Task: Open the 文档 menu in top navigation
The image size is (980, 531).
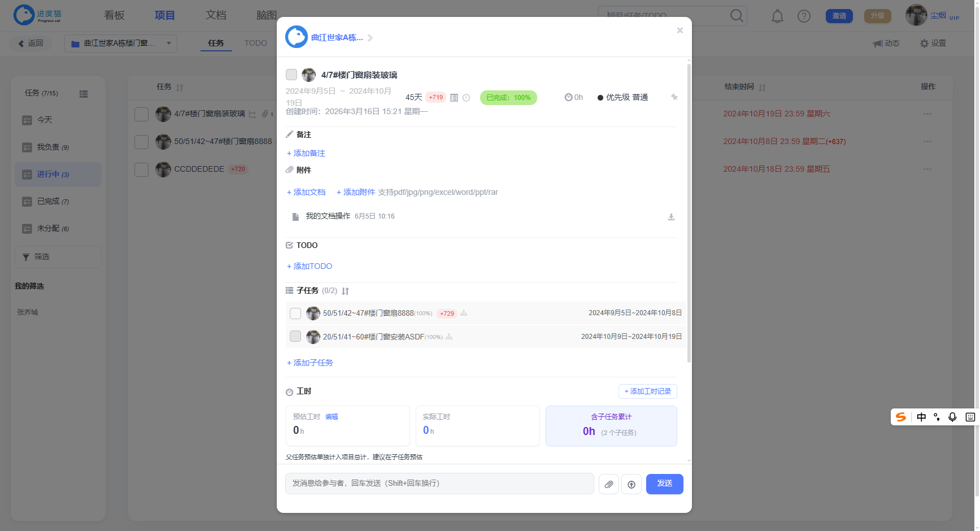Action: (x=216, y=15)
